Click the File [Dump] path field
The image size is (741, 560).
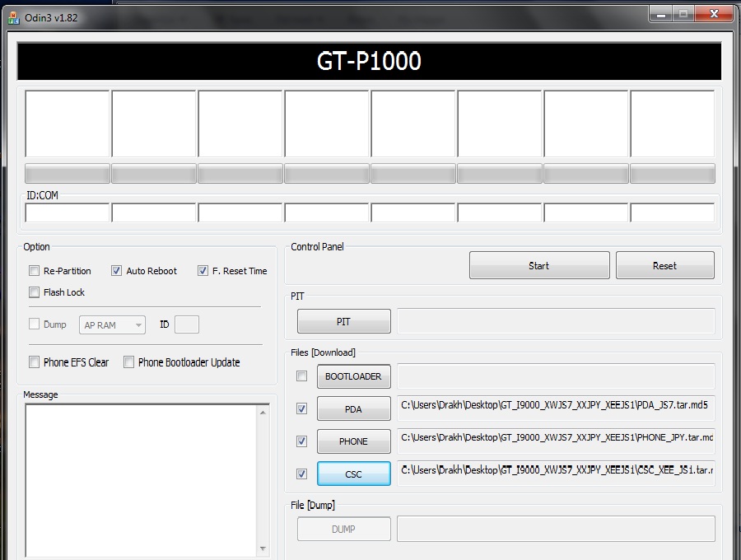tap(556, 529)
